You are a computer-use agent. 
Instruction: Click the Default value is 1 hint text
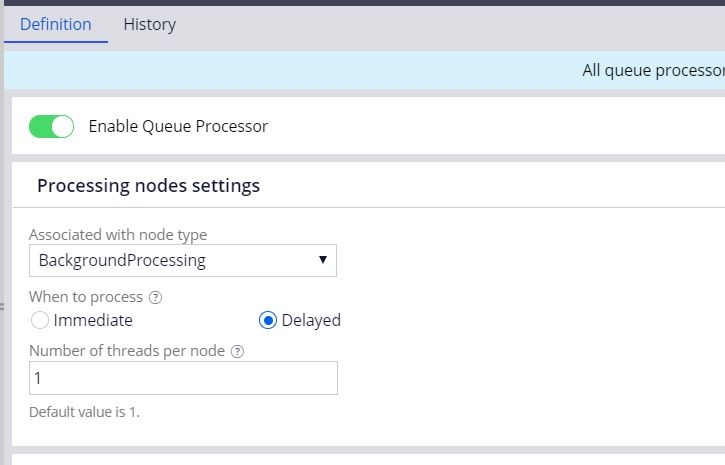[85, 412]
